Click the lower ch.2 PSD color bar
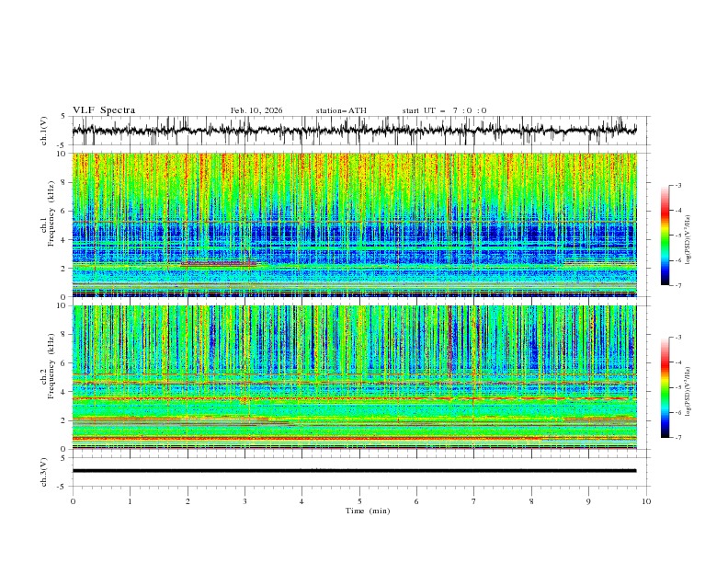Screen dimensions: 728x563 click(x=665, y=388)
